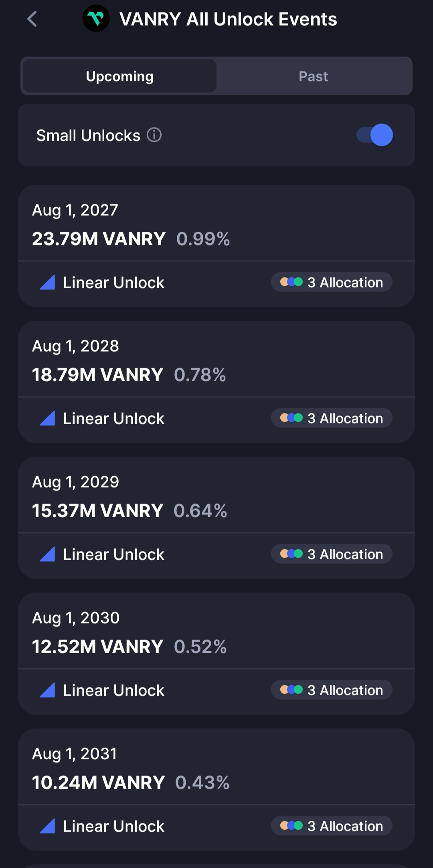Click the Linear Unlock triangle icon for Aug 1, 2030
433x868 pixels.
click(x=48, y=690)
